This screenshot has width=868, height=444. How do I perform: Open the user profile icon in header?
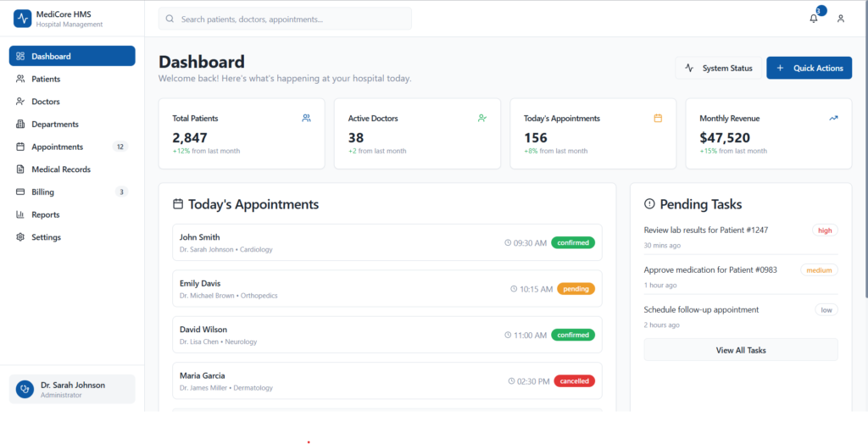pos(840,19)
